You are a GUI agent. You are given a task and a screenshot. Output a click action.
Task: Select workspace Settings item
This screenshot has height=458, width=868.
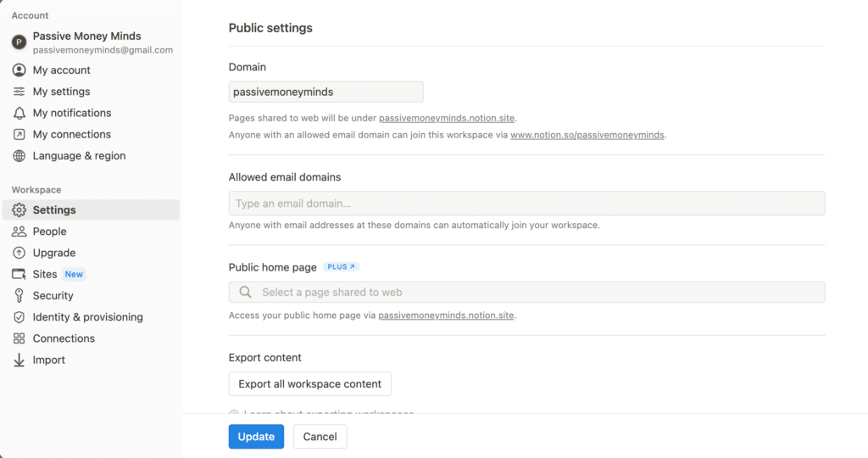coord(92,209)
